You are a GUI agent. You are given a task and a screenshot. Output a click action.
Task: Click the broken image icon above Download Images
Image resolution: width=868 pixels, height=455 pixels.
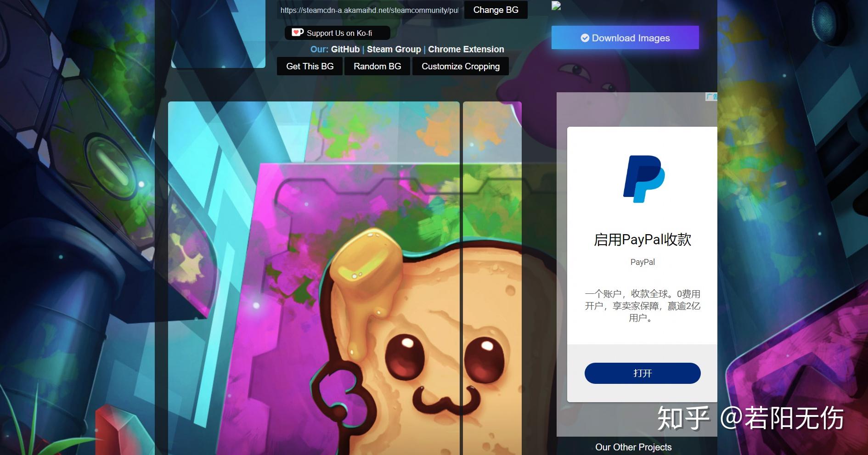point(556,6)
